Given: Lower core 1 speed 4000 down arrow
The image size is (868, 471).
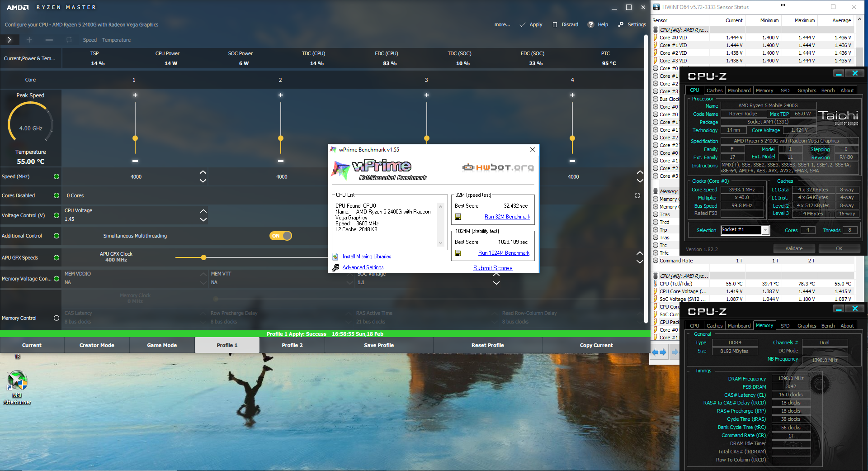Looking at the screenshot, I should click(x=203, y=181).
